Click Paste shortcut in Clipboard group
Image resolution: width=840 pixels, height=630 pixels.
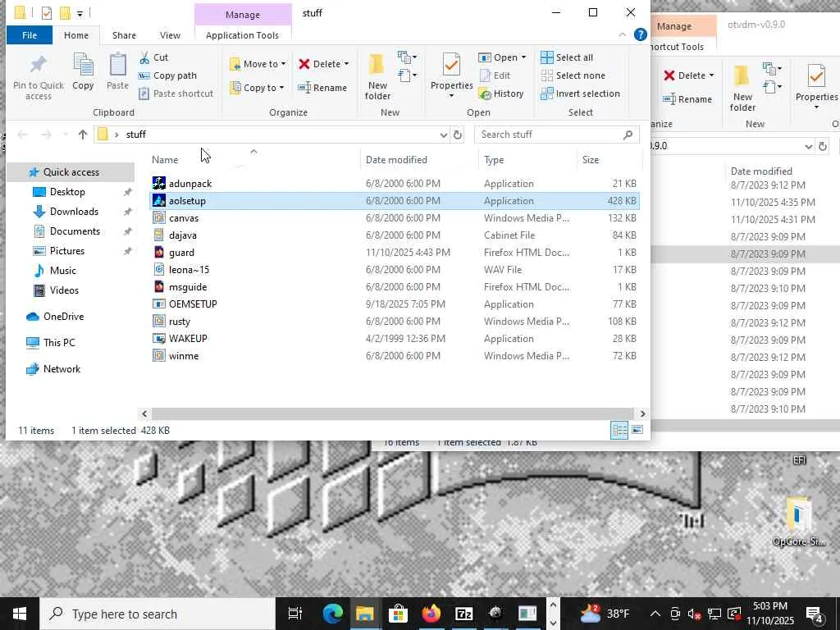click(176, 94)
